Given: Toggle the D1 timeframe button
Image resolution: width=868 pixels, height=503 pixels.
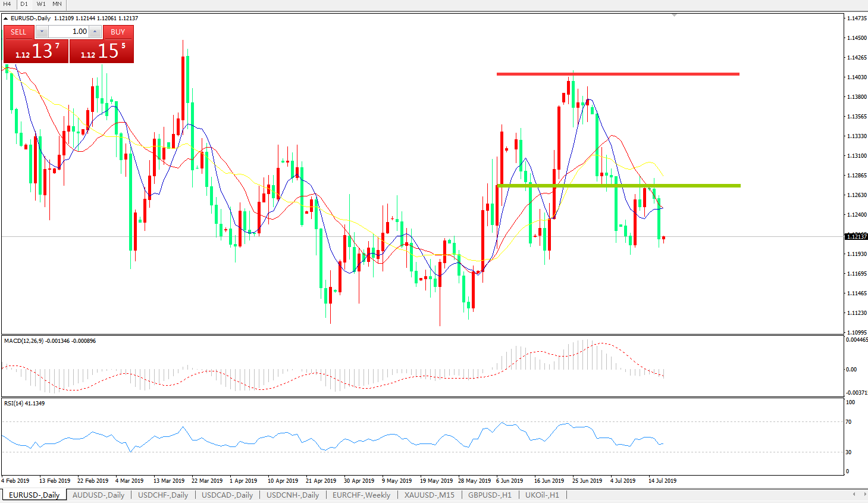Looking at the screenshot, I should tap(24, 4).
